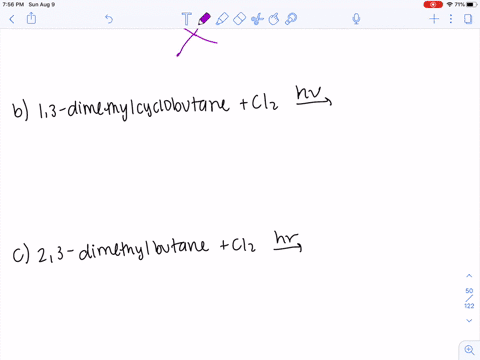
Task: Tap the back chevron to exit the note
Action: click(12, 19)
